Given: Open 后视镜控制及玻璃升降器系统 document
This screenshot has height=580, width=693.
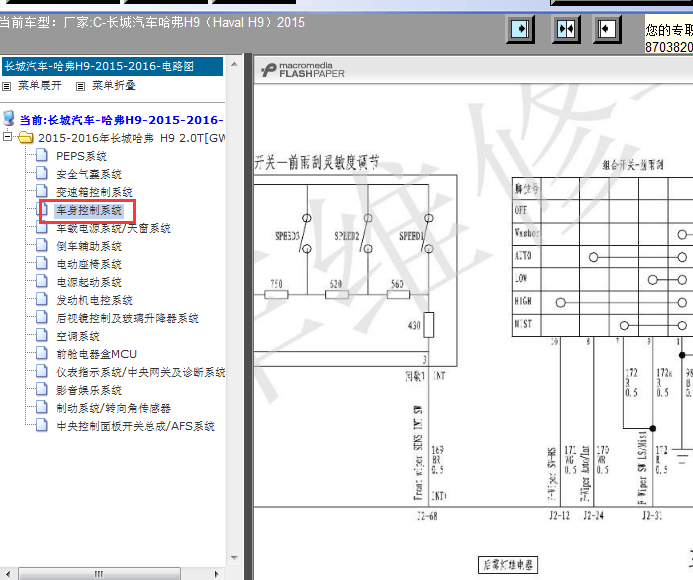Looking at the screenshot, I should click(x=127, y=318).
